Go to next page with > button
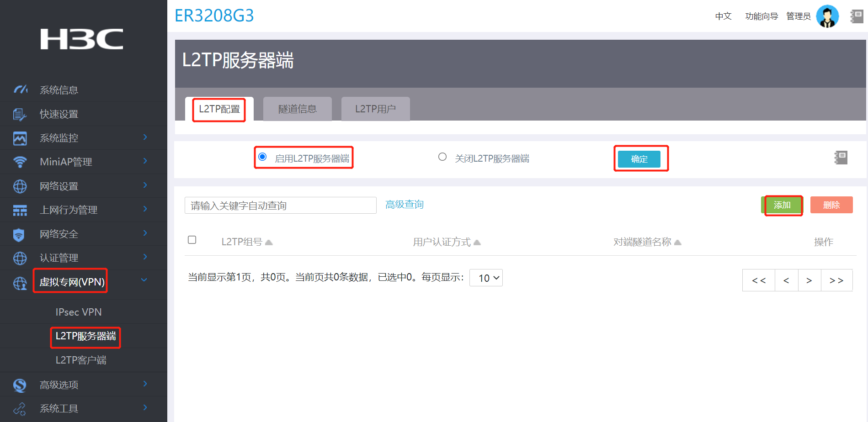This screenshot has height=422, width=868. point(809,280)
